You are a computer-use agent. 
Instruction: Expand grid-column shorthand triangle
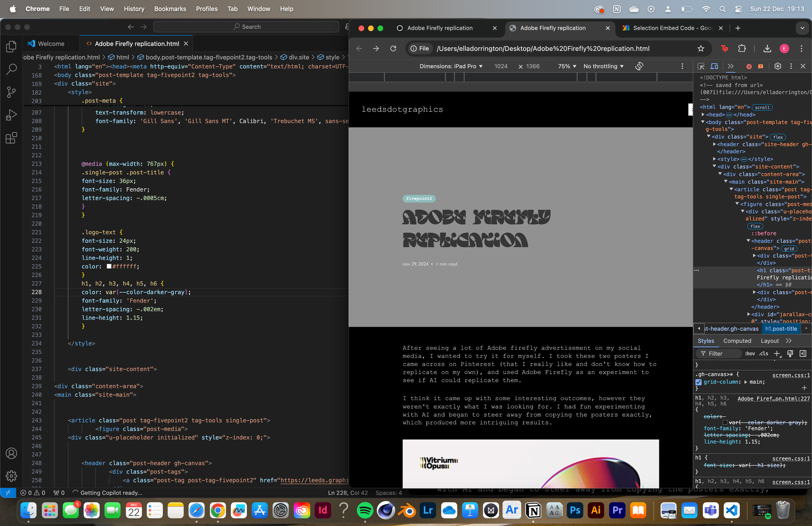[745, 382]
